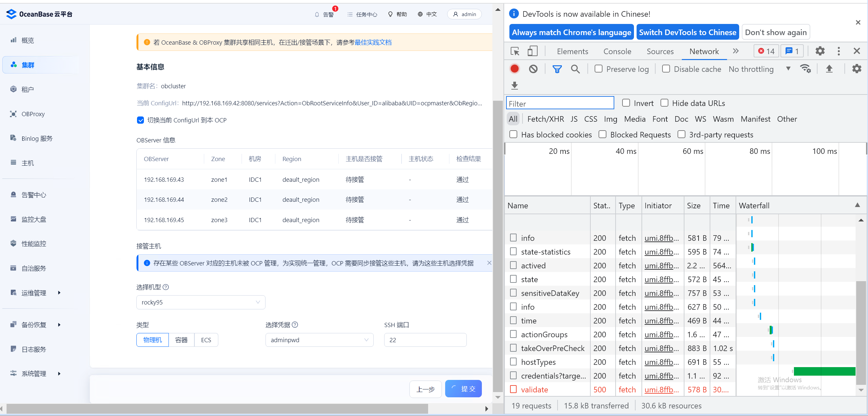The image size is (868, 416).
Task: Switch to the Console tab
Action: click(617, 51)
